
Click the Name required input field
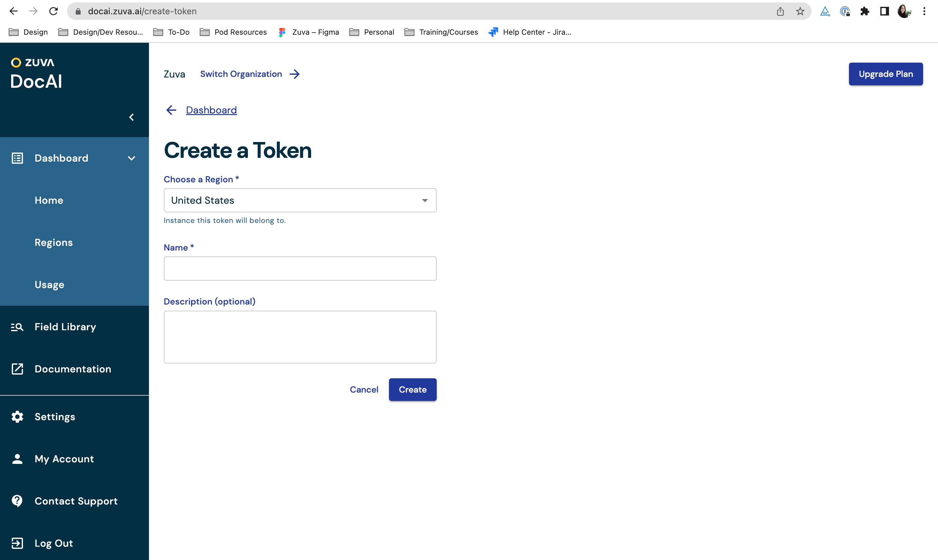(x=300, y=268)
